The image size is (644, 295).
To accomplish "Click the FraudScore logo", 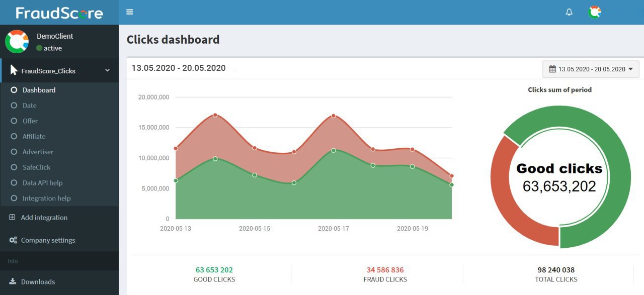I will 59,13.
